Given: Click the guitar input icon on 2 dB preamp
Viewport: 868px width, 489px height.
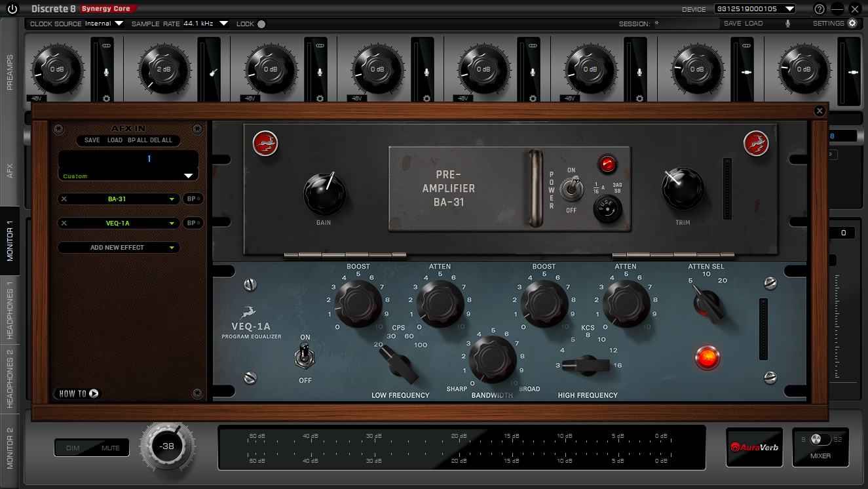Looking at the screenshot, I should coord(213,73).
